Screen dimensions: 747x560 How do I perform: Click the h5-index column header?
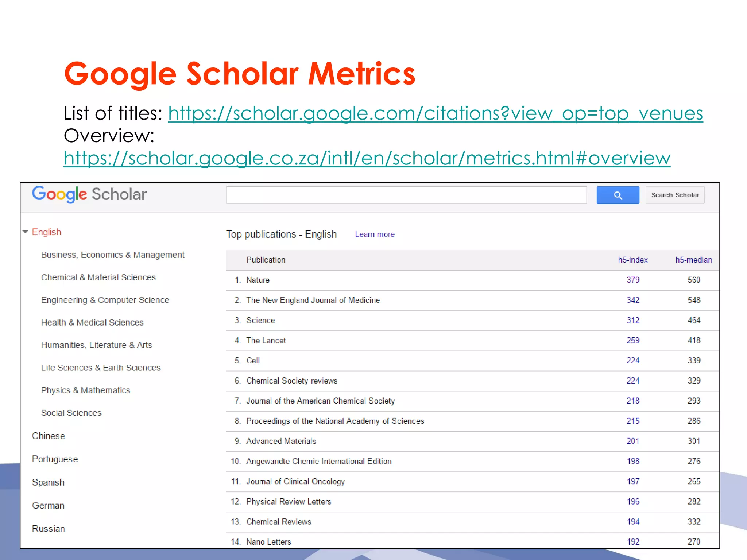point(633,260)
